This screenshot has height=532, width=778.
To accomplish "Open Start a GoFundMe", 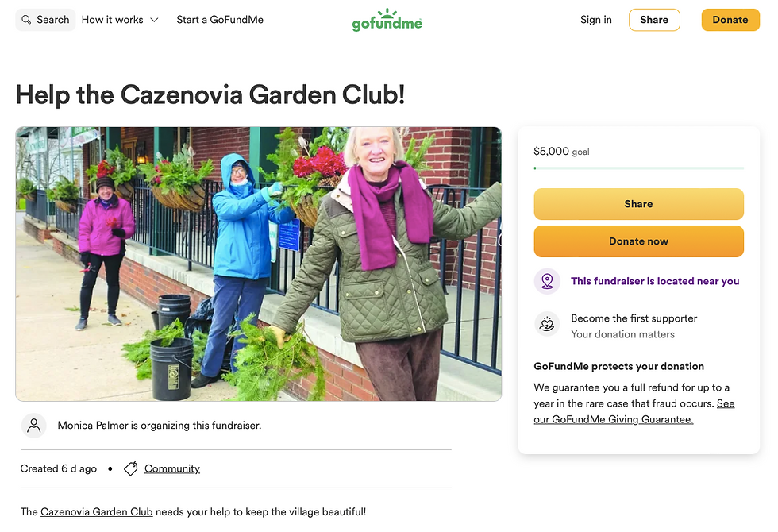I will [x=220, y=20].
